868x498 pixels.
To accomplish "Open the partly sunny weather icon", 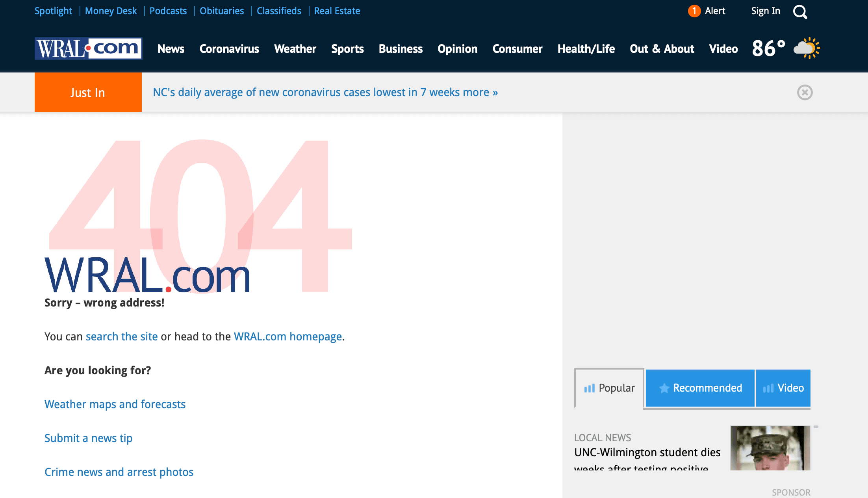I will point(807,48).
